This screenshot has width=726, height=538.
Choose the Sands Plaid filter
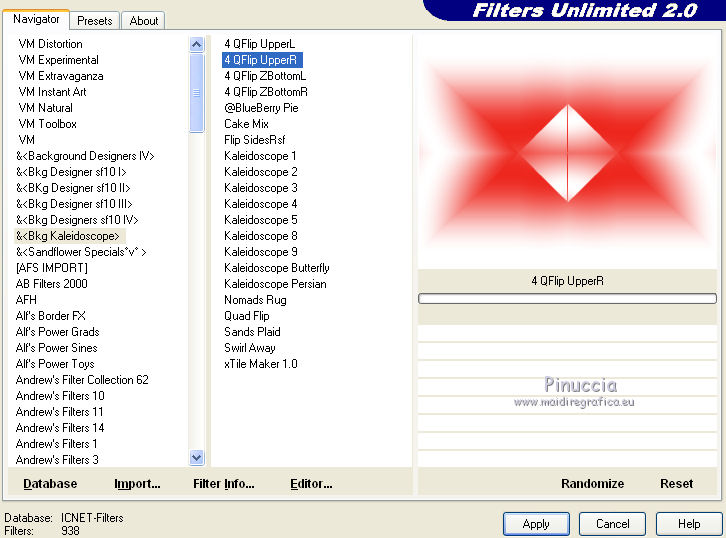click(x=252, y=332)
